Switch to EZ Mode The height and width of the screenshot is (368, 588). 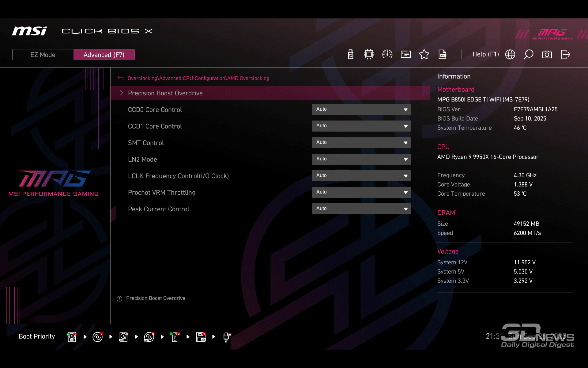[x=43, y=55]
